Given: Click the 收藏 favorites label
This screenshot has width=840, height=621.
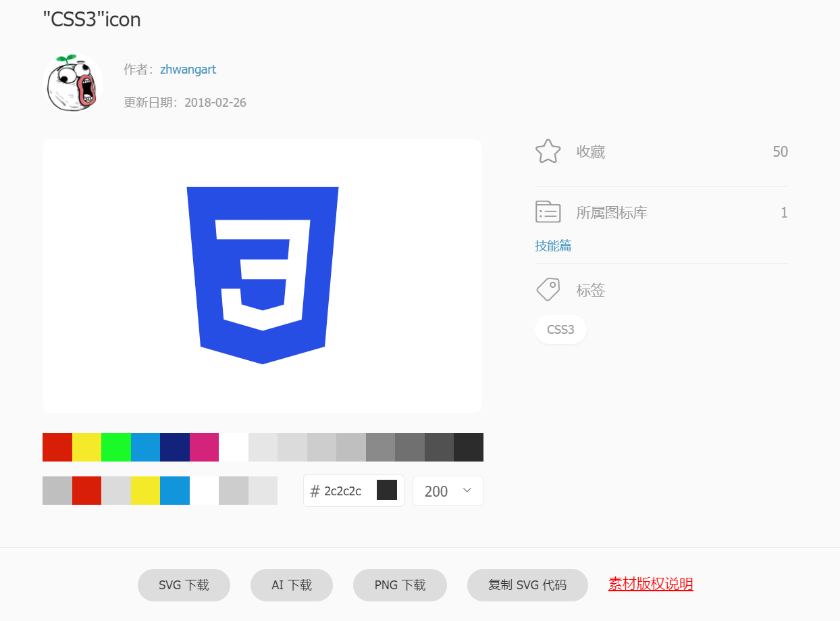Looking at the screenshot, I should 591,152.
